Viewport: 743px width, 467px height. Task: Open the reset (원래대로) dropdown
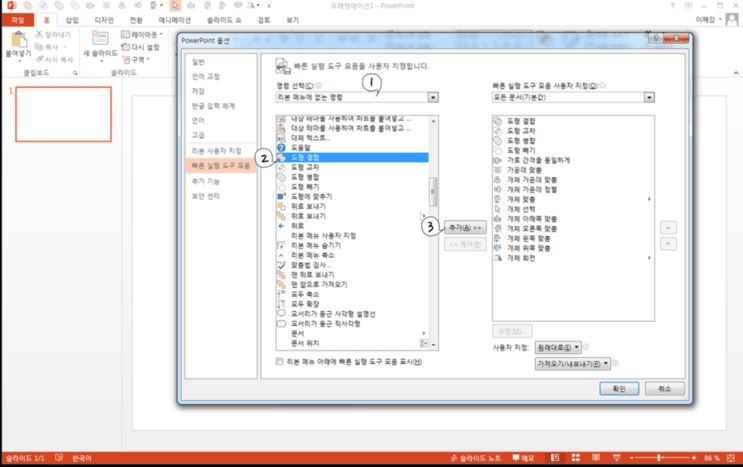coord(558,348)
